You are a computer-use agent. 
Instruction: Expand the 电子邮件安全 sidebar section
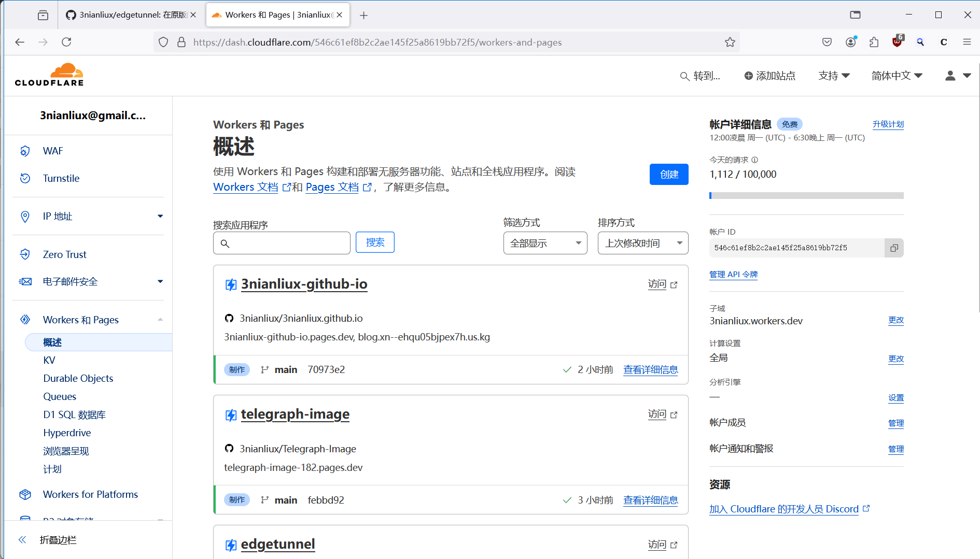tap(160, 281)
